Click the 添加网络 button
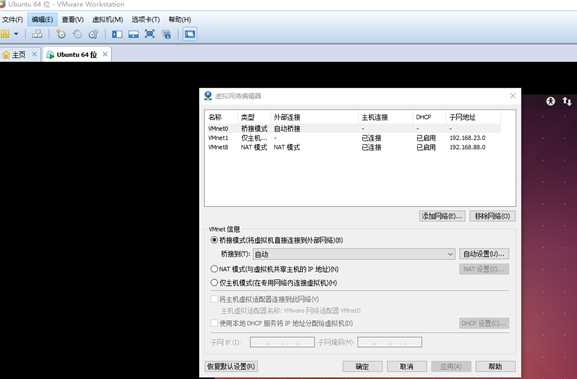 point(442,216)
